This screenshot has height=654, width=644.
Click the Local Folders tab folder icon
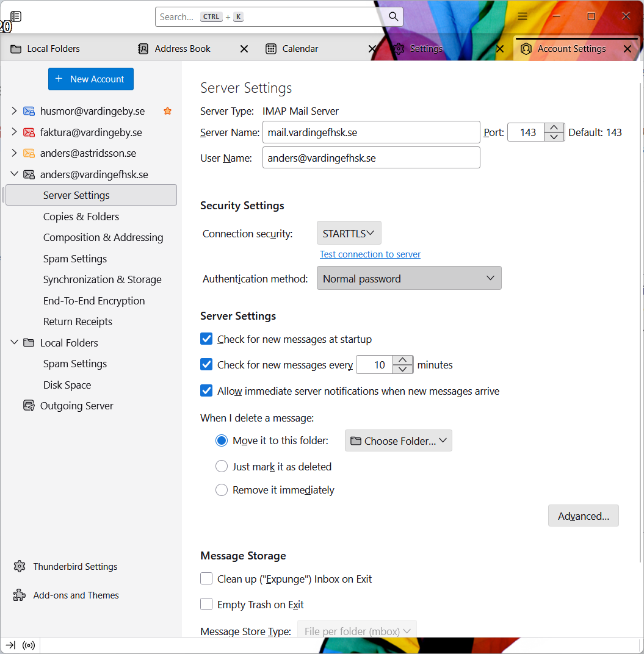tap(16, 49)
